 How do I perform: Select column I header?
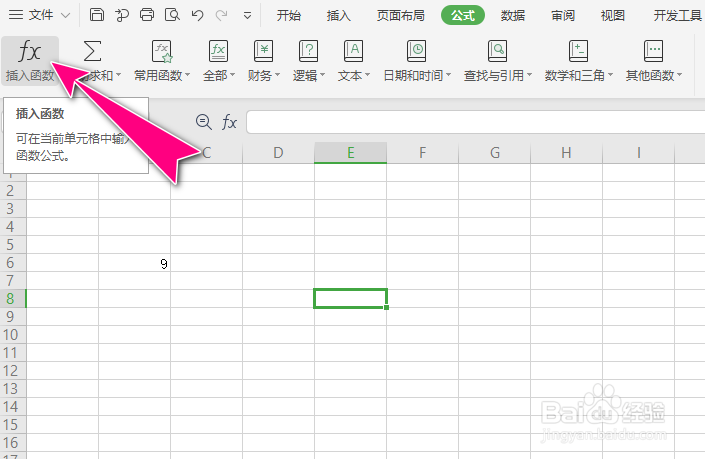tap(638, 153)
